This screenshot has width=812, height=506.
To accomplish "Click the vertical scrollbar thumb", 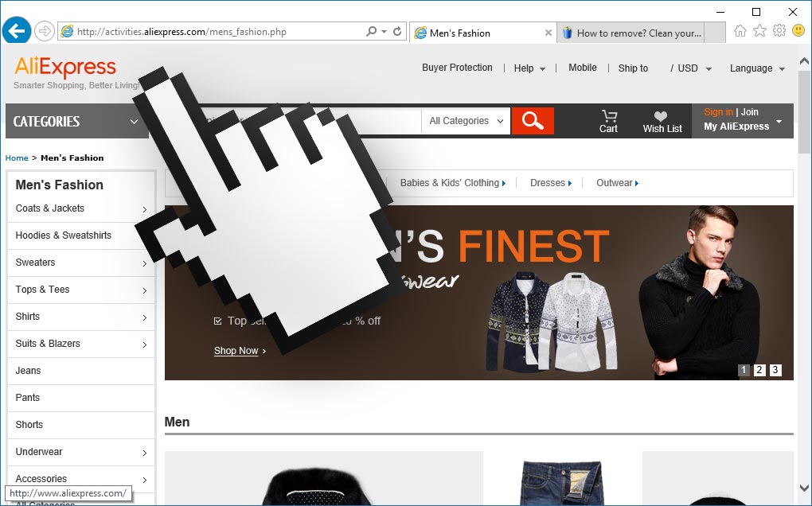I will click(804, 111).
